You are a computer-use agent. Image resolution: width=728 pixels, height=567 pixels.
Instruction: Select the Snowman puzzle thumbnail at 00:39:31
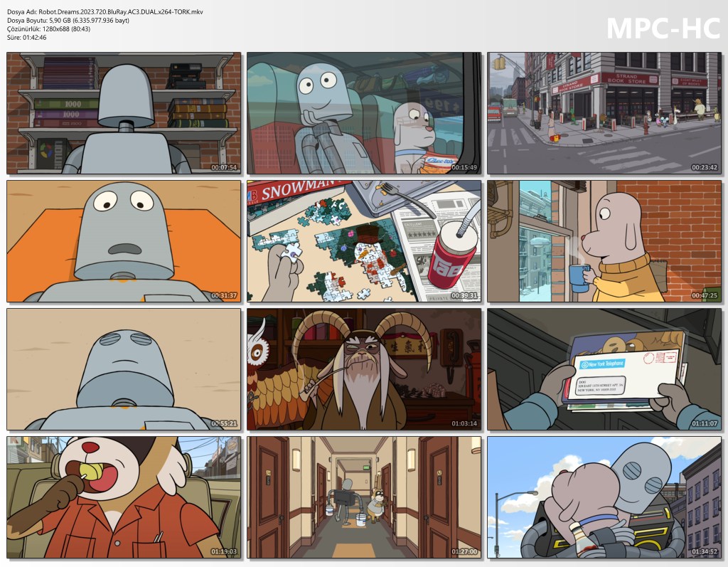tap(364, 241)
